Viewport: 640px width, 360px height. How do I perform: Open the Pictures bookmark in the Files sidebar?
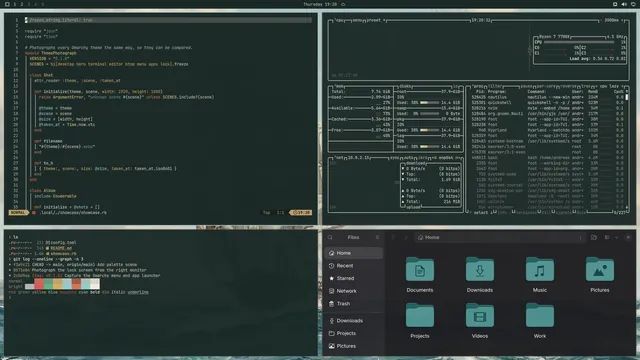click(x=353, y=346)
